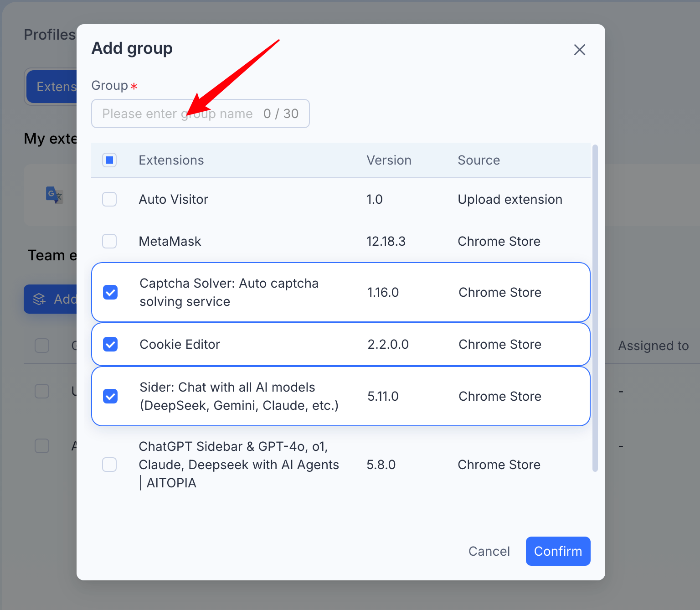Click the Assigned to column header
The width and height of the screenshot is (700, 610).
tap(653, 346)
